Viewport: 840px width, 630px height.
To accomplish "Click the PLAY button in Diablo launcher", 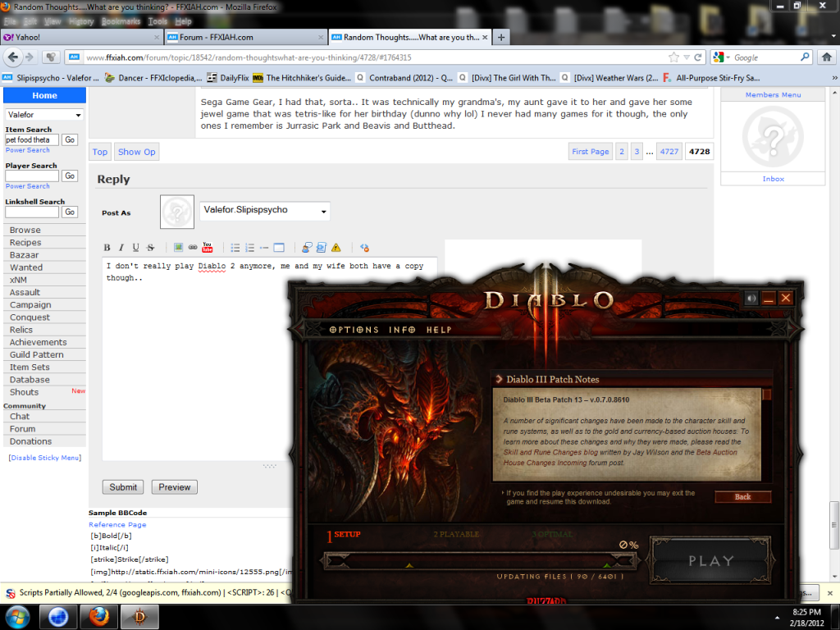I will (x=710, y=560).
